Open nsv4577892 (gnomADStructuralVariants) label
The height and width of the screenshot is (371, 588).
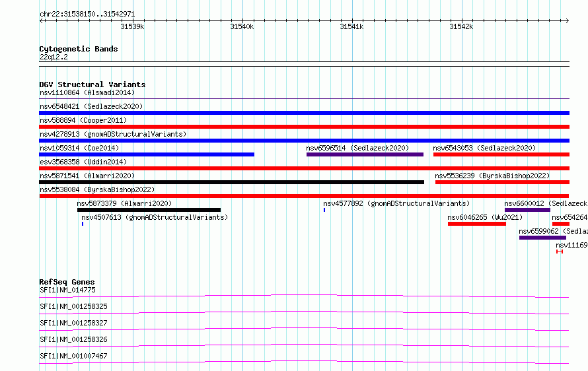click(396, 203)
